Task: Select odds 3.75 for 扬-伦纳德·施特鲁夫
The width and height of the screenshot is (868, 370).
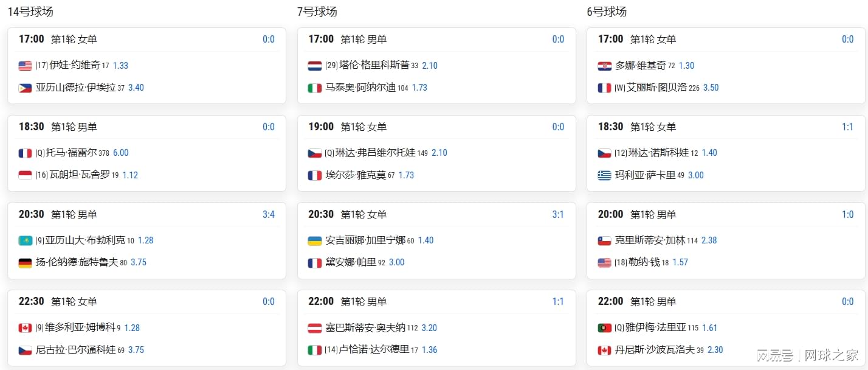Action: tap(138, 262)
